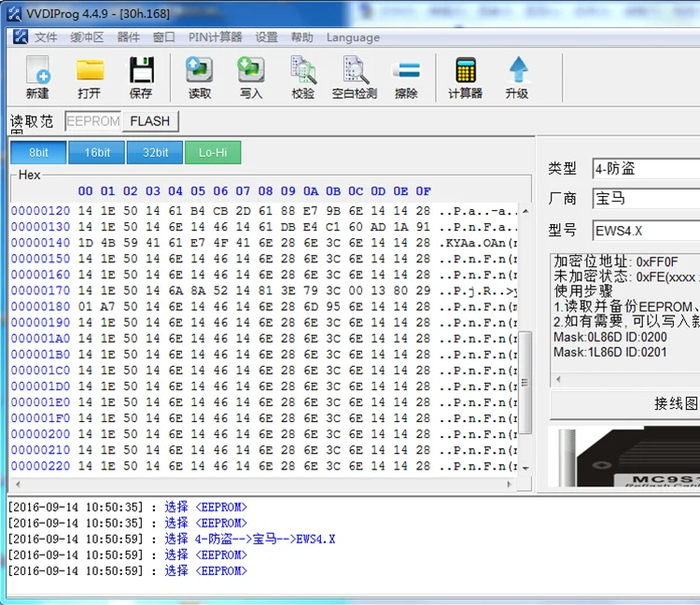Screen dimensions: 700x605
Task: Run verification with the 校验 icon
Action: click(x=303, y=77)
